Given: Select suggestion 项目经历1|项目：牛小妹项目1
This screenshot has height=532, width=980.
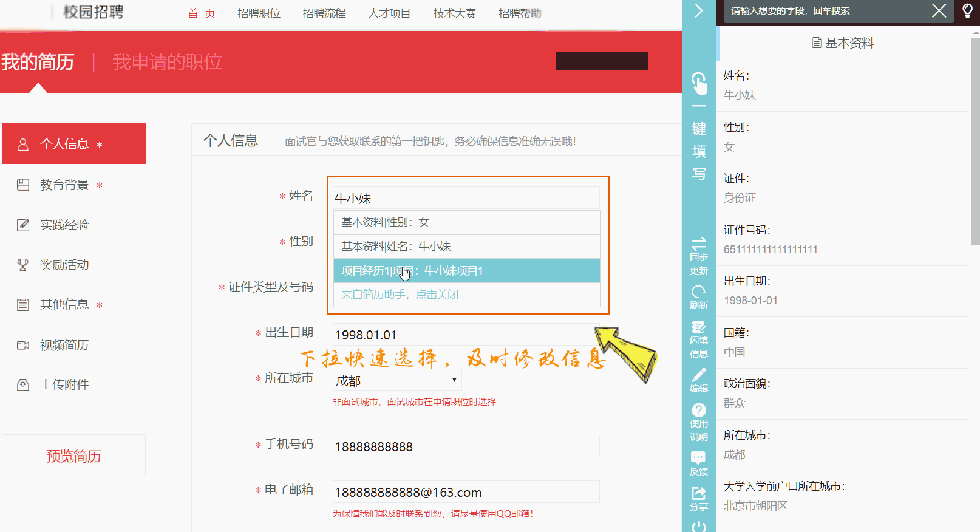Looking at the screenshot, I should [467, 271].
